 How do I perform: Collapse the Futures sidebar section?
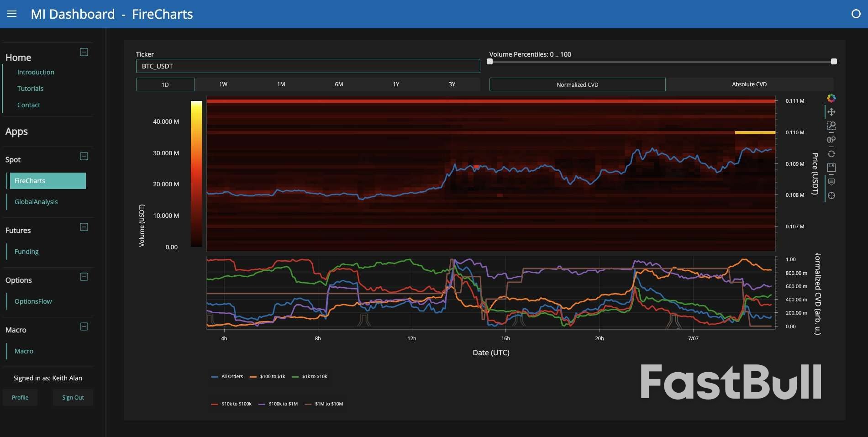tap(84, 227)
